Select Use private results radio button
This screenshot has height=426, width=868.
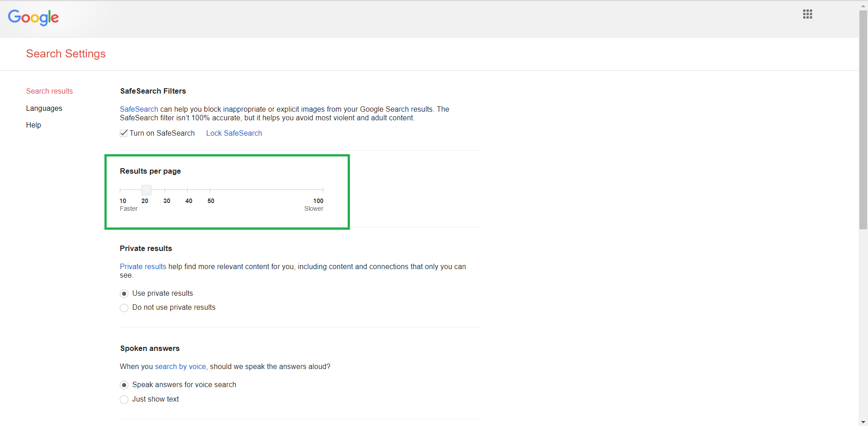point(124,293)
